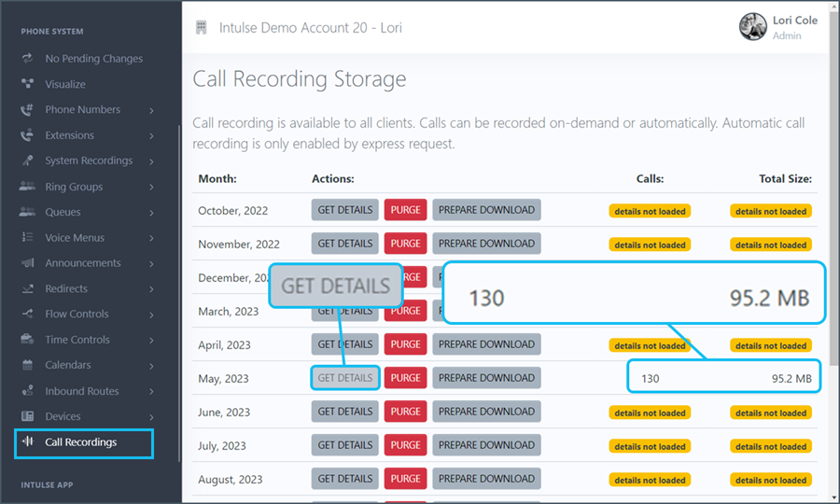Open the No Pending Changes item
This screenshot has width=840, height=504.
tap(93, 59)
